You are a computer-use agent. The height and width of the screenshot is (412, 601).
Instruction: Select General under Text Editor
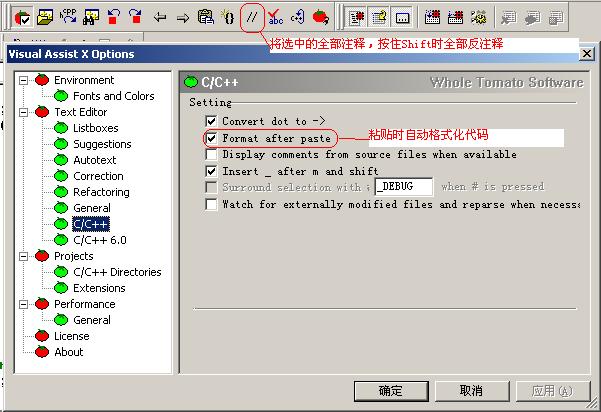coord(92,208)
